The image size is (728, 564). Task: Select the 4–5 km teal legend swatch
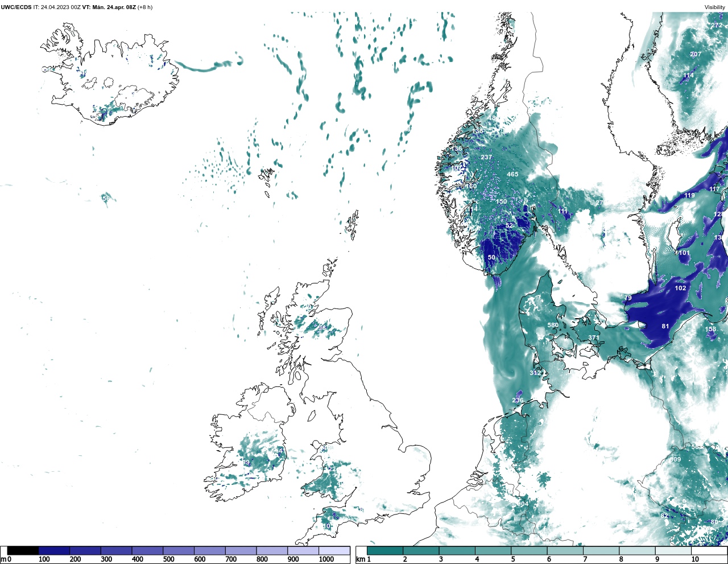493,551
